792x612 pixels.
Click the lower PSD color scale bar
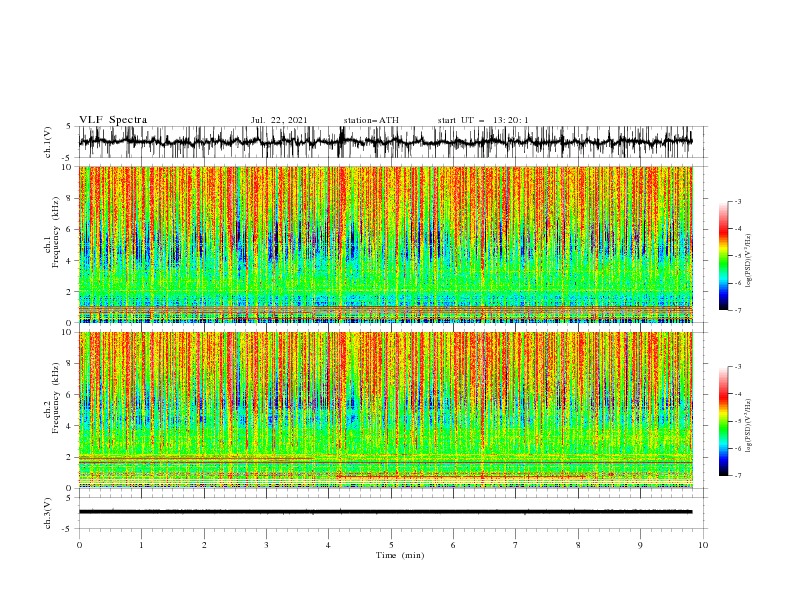723,421
